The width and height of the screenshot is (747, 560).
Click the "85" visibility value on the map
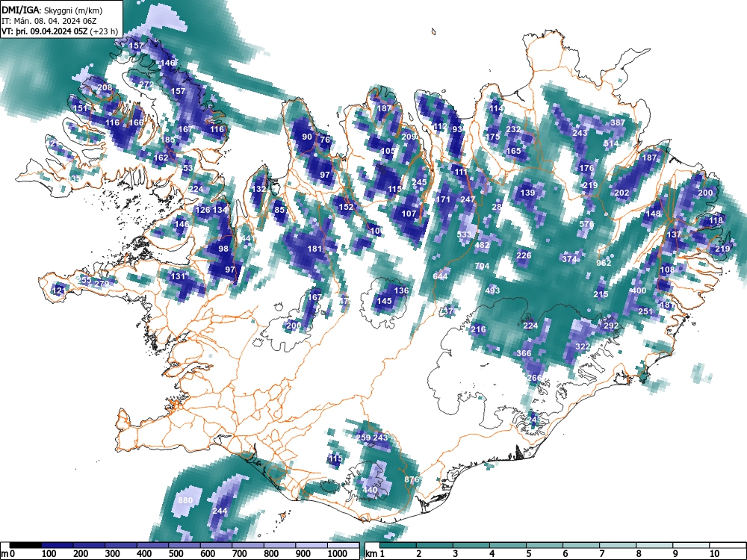click(x=279, y=210)
